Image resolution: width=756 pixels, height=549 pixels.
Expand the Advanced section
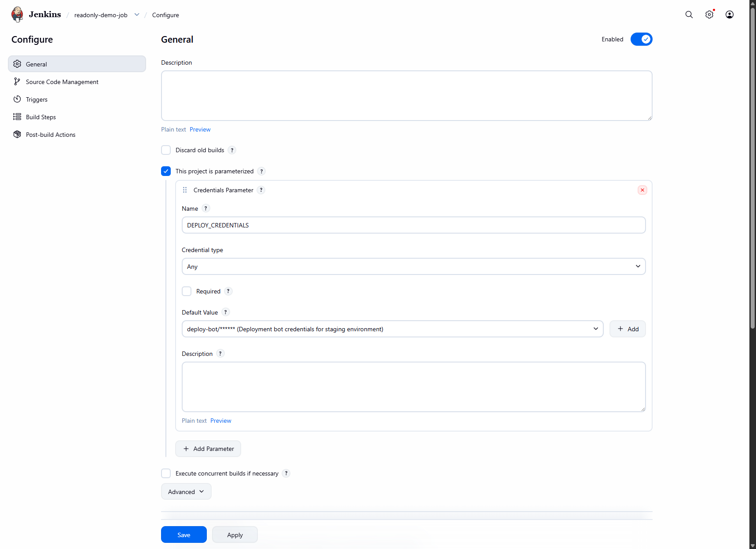coord(186,492)
